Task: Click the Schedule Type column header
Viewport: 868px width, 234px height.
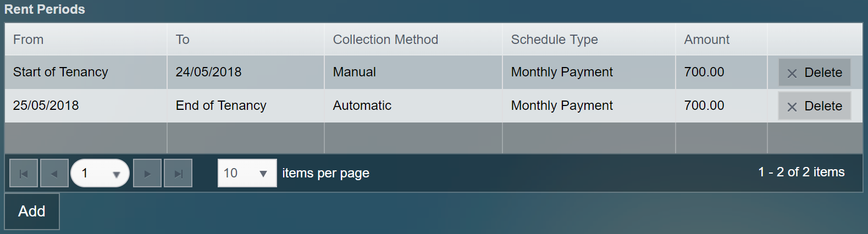Action: 554,40
